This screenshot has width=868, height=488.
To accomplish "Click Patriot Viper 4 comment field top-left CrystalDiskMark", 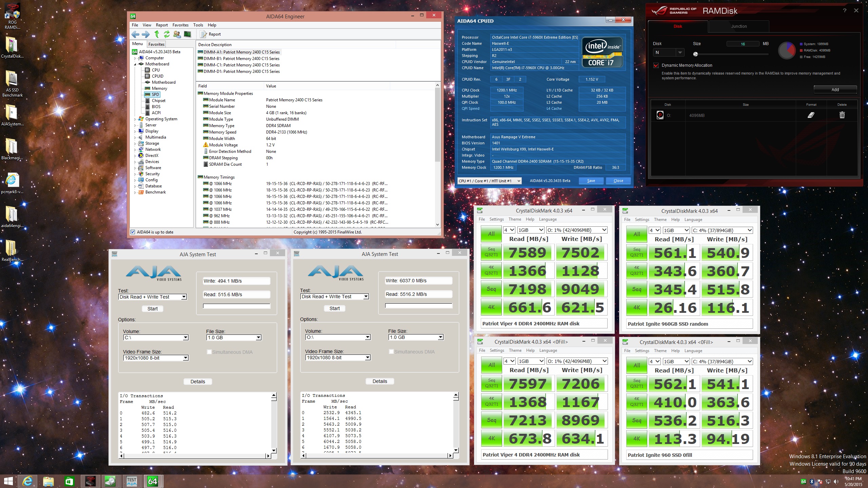I will click(x=544, y=324).
